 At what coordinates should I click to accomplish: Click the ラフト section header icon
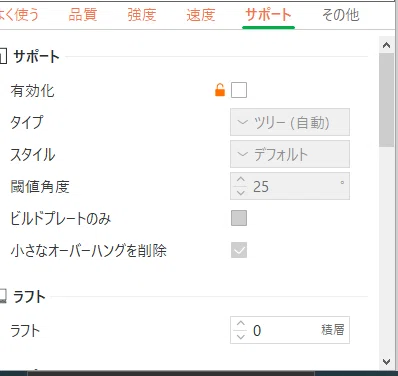point(3,296)
